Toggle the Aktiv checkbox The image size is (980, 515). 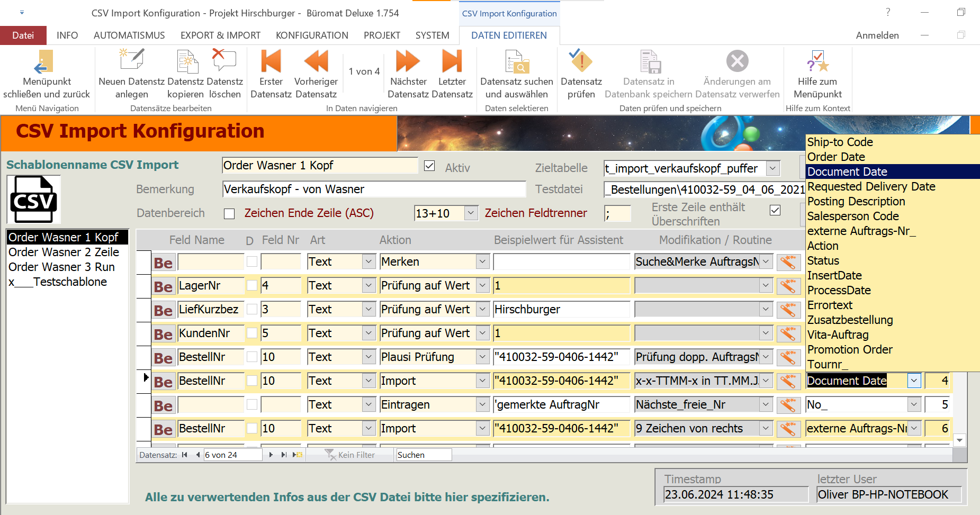(429, 166)
